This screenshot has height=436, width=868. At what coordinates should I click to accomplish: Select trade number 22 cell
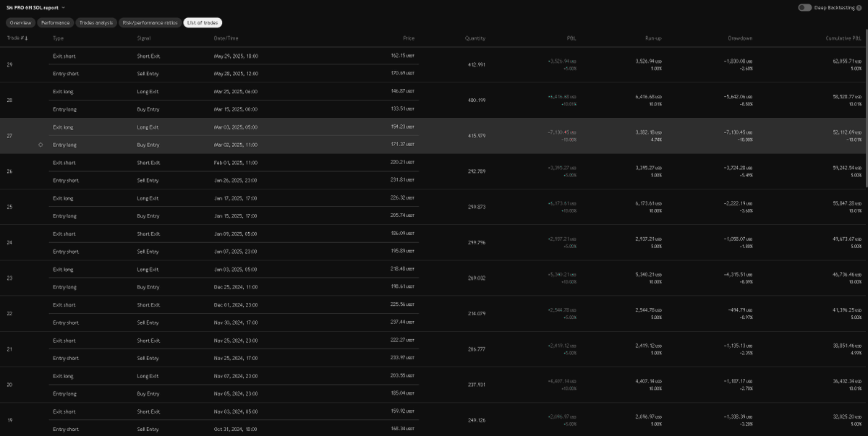pyautogui.click(x=9, y=313)
